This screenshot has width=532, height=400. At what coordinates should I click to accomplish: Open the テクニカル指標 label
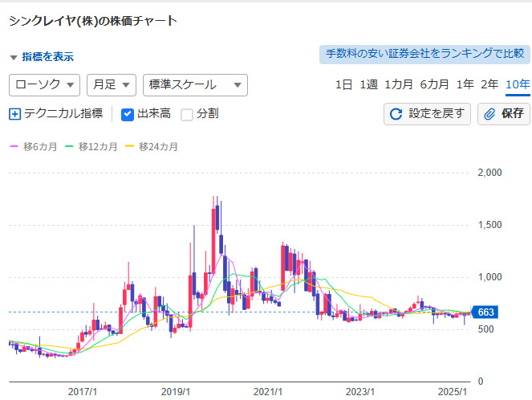63,113
